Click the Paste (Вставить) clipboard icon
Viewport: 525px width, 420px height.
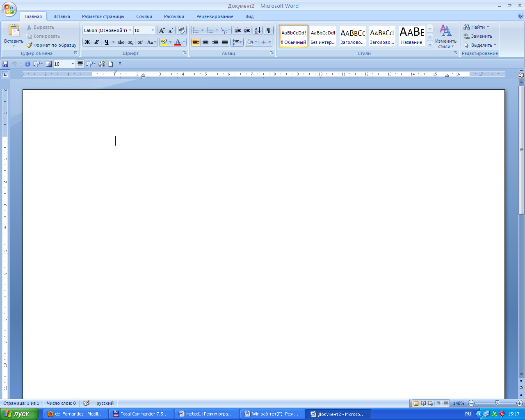[x=14, y=31]
